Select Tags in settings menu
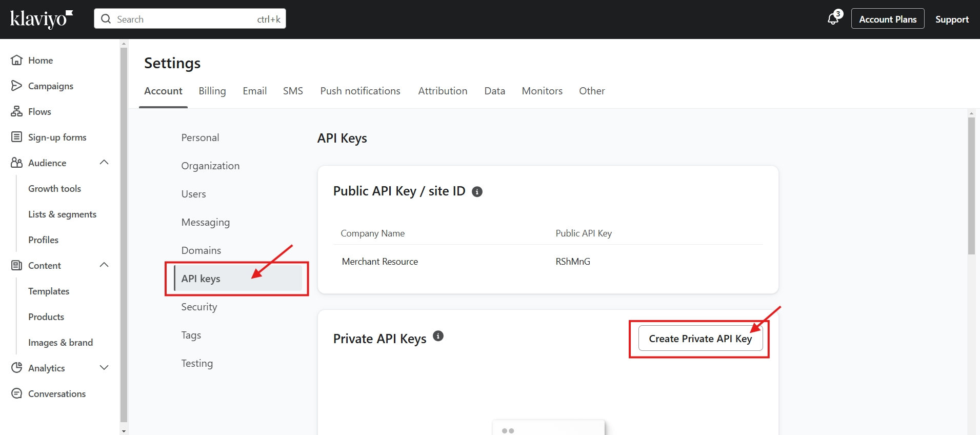Screen dimensions: 980x435 click(191, 335)
